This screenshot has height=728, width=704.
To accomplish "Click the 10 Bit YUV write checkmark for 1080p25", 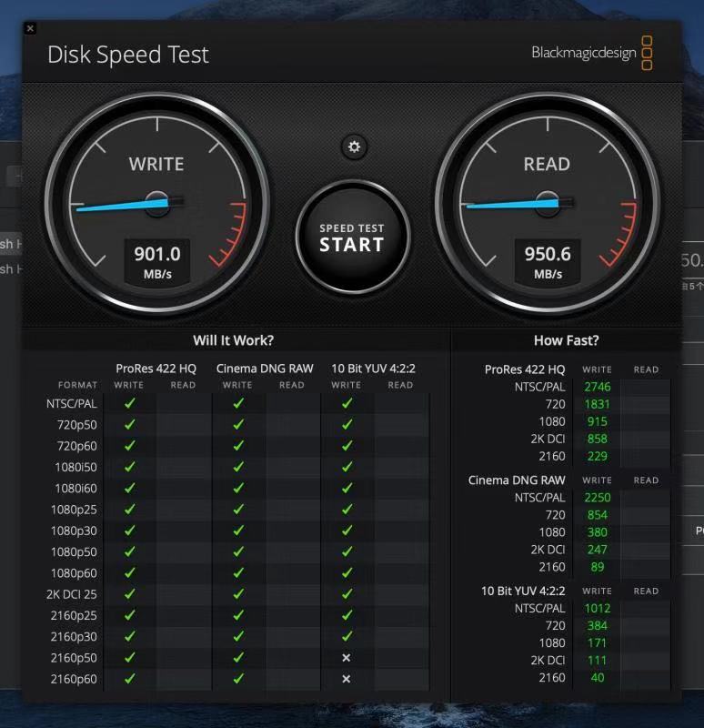I will coord(347,510).
